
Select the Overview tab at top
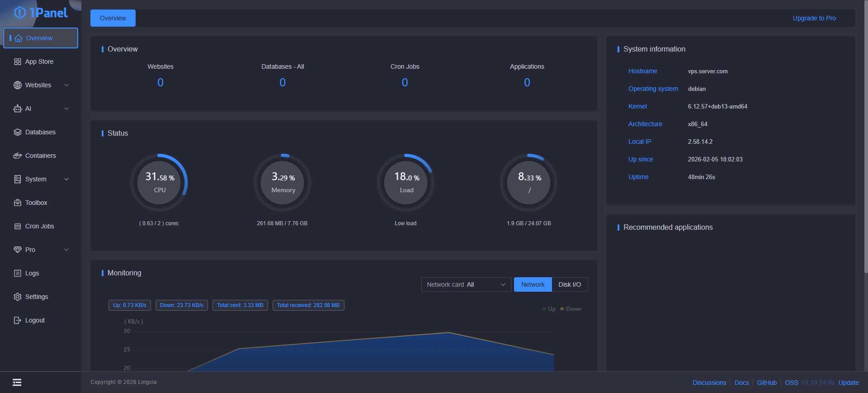click(x=113, y=18)
